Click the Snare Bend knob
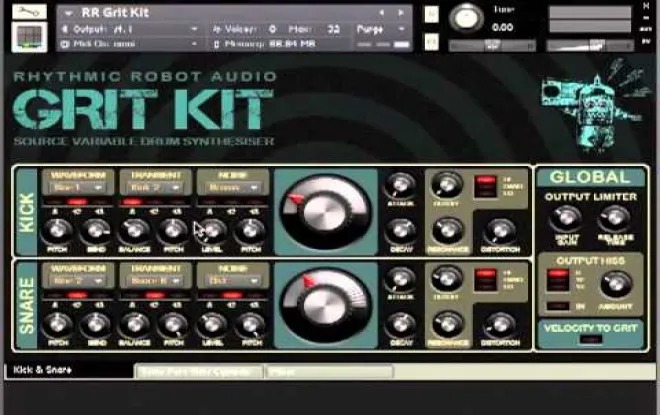Viewport: 660px width, 415px height. point(96,325)
